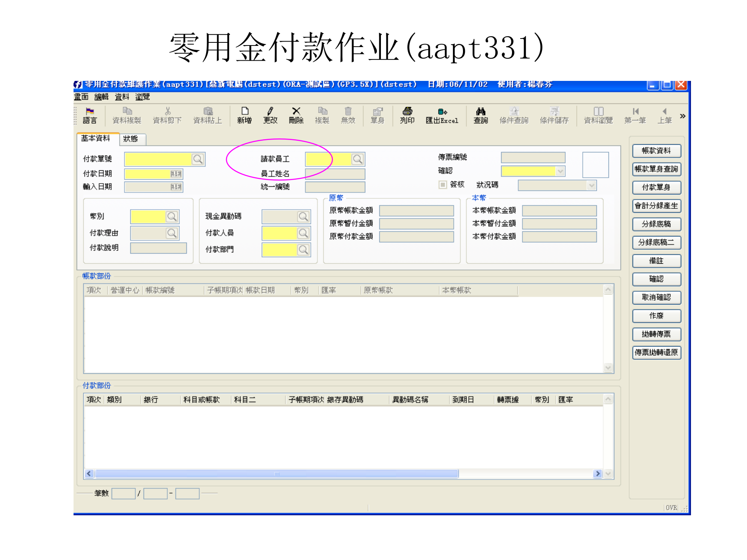Click the 刪除 (Delete) toolbar icon

click(x=297, y=115)
